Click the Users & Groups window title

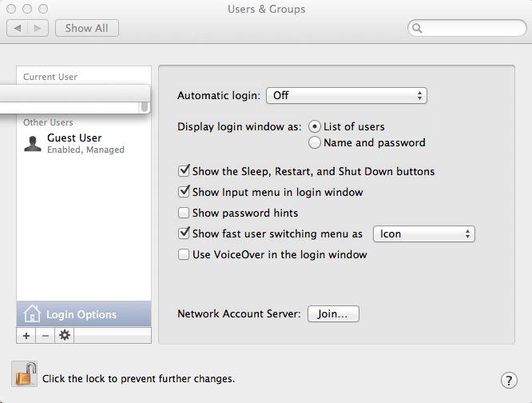(x=266, y=9)
